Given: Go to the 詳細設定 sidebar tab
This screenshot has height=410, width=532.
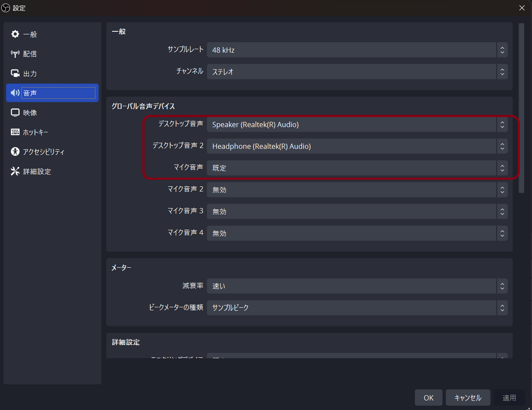Looking at the screenshot, I should (x=52, y=171).
